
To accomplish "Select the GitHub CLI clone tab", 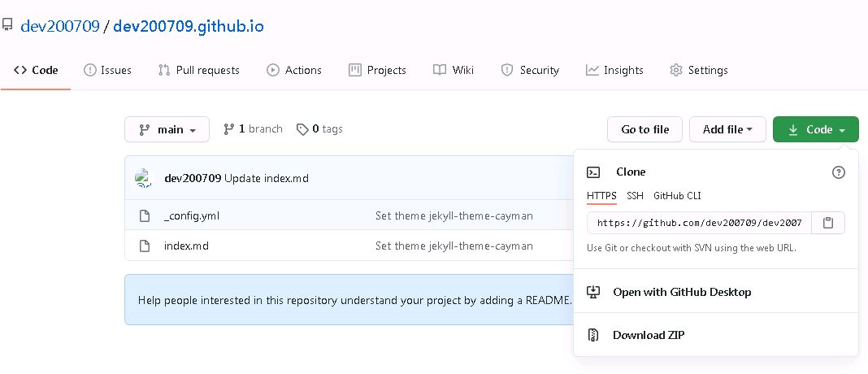I will pos(677,196).
